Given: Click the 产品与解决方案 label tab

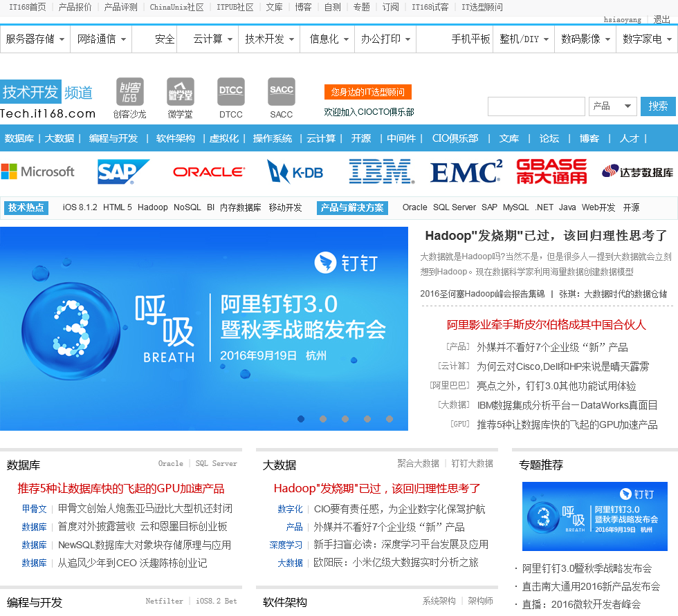Looking at the screenshot, I should point(352,207).
